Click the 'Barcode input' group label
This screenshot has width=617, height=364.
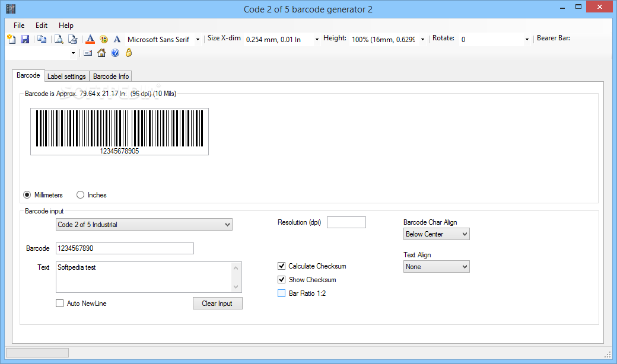click(44, 211)
